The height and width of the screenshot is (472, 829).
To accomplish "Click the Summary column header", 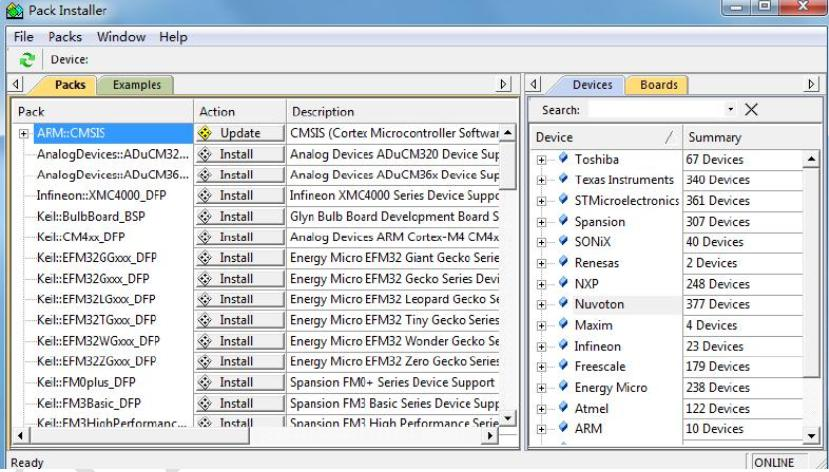I will pos(751,137).
